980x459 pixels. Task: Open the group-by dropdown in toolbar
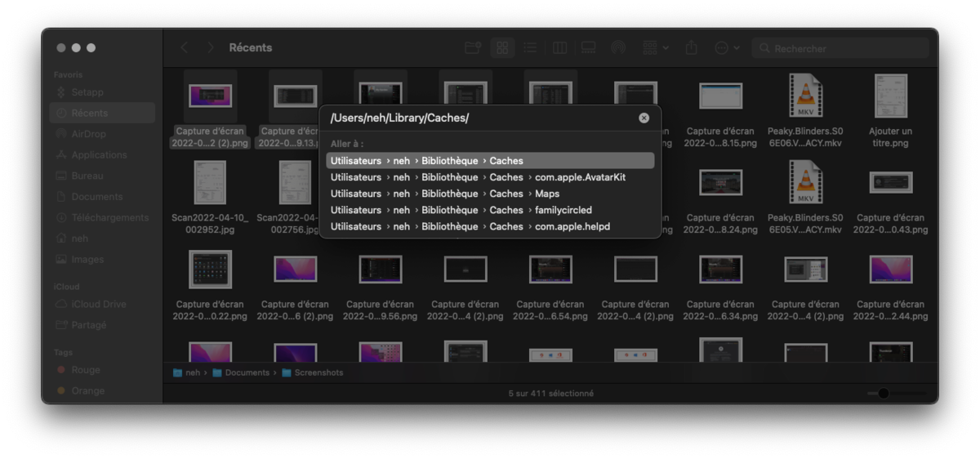[x=655, y=48]
